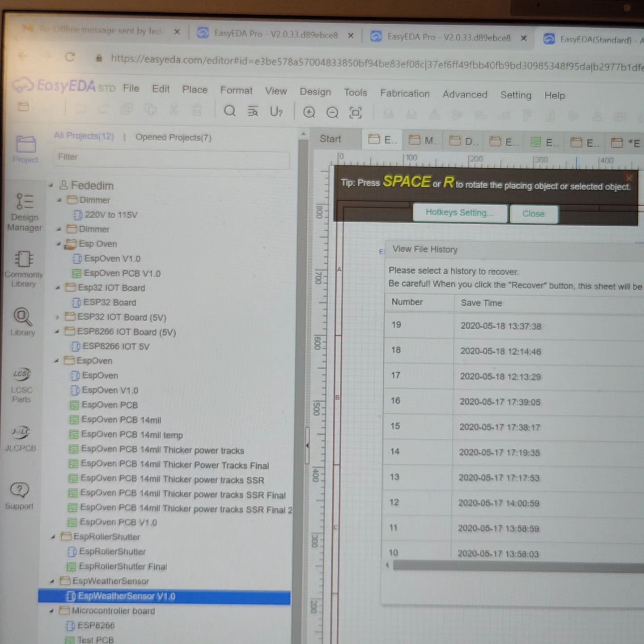
Task: Click the Fit to Window toolbar icon
Action: click(356, 113)
